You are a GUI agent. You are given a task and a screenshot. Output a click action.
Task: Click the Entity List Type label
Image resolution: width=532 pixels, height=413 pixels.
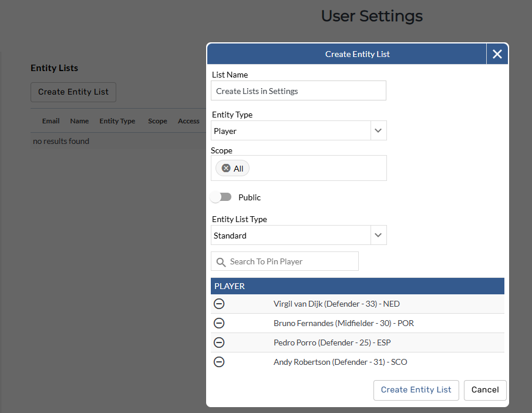point(239,219)
